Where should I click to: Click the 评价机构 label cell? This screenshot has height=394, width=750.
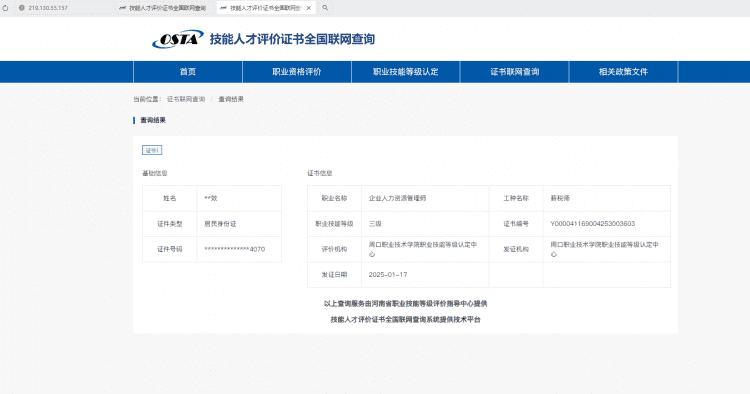click(x=334, y=249)
